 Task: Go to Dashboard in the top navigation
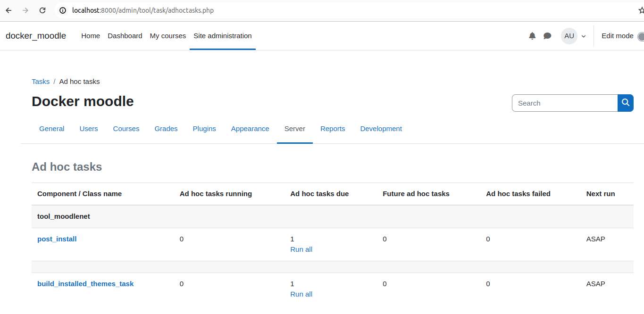click(125, 36)
